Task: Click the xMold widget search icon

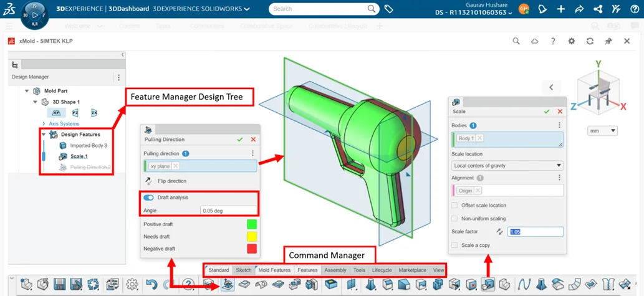Action: pyautogui.click(x=516, y=41)
